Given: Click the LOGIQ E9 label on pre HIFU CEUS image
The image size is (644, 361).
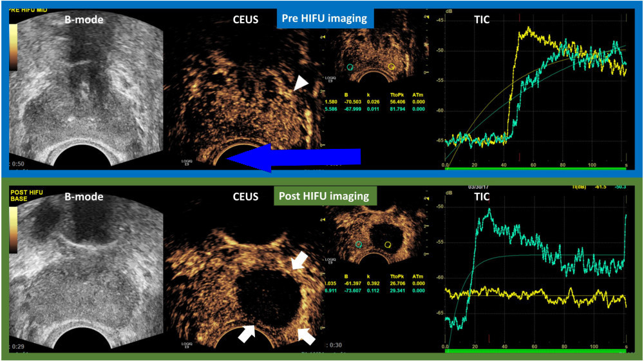Looking at the screenshot, I should tap(187, 162).
